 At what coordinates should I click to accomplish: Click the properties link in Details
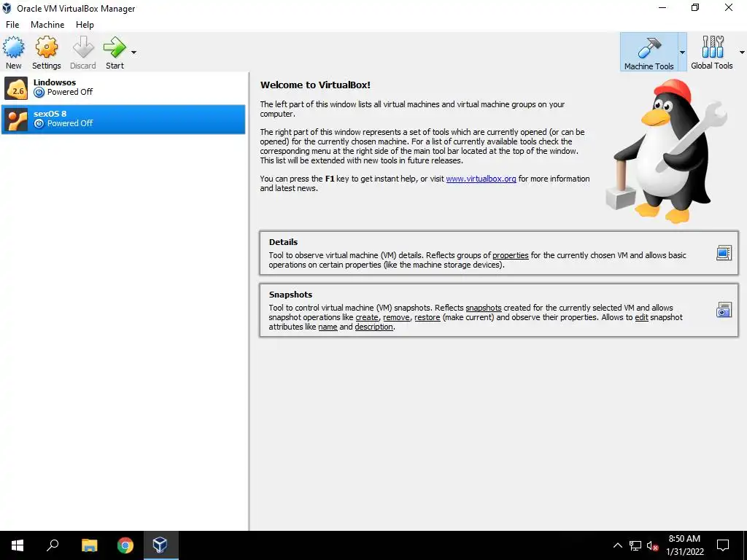[x=510, y=256]
